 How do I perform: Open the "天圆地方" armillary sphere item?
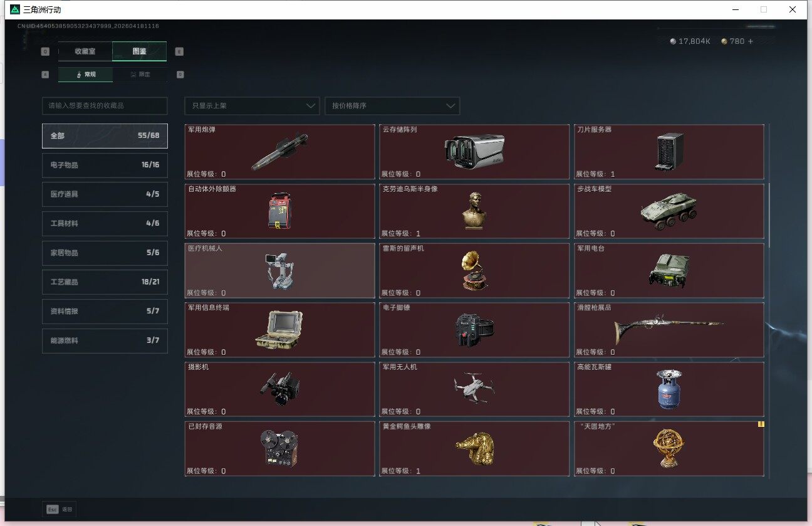(x=669, y=448)
